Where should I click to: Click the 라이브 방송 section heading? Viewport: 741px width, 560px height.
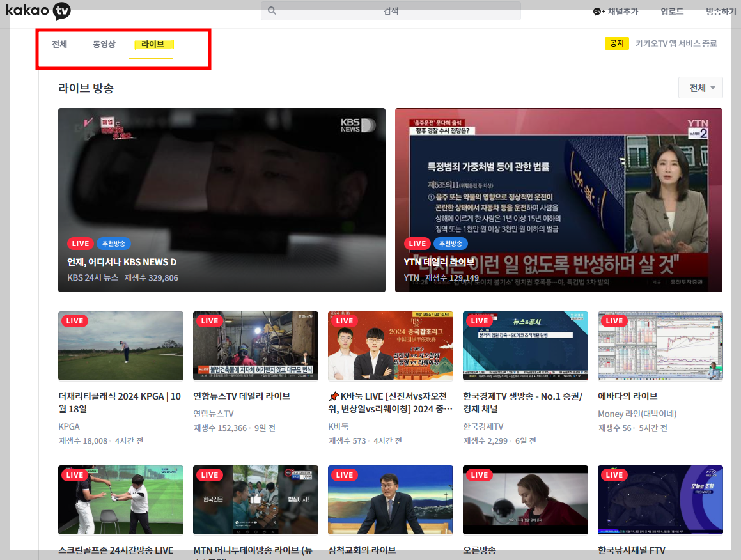point(86,88)
